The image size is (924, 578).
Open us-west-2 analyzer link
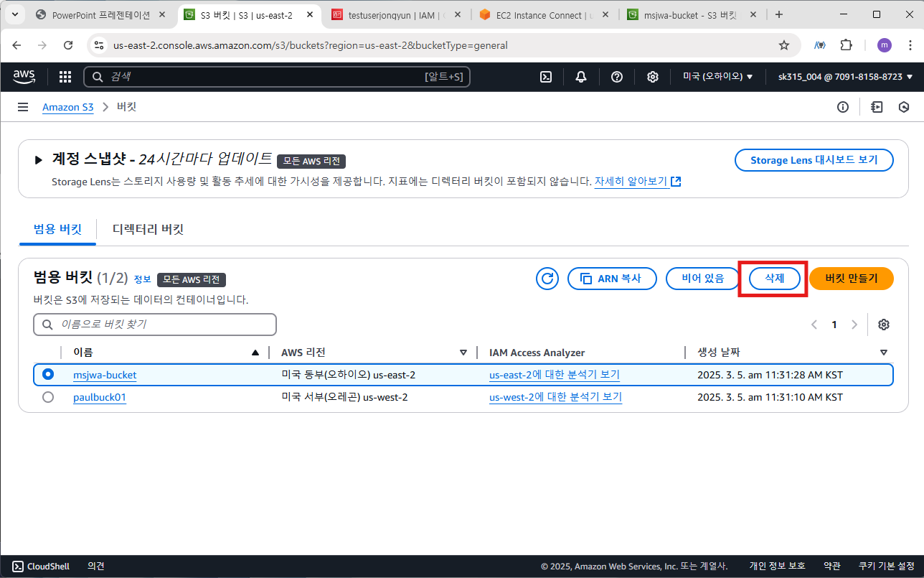555,397
